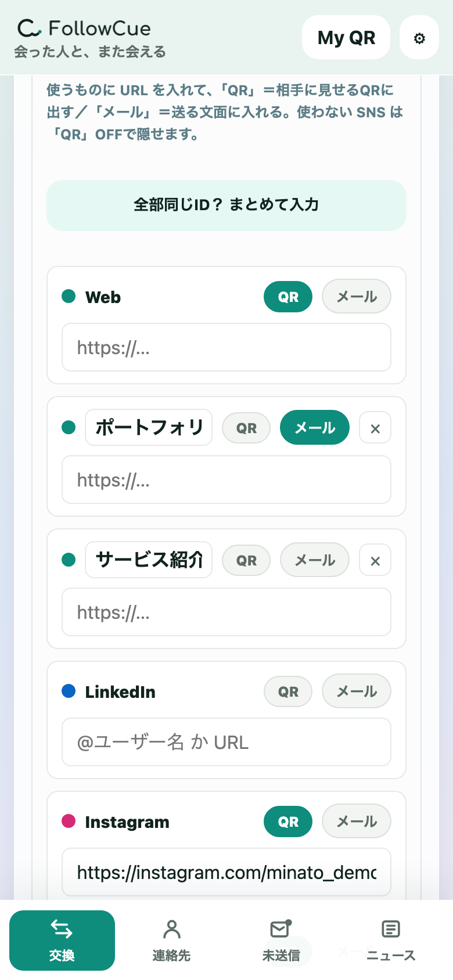The image size is (453, 980).
Task: Click 全部同じID？まとめて入力 button
Action: pos(227,205)
